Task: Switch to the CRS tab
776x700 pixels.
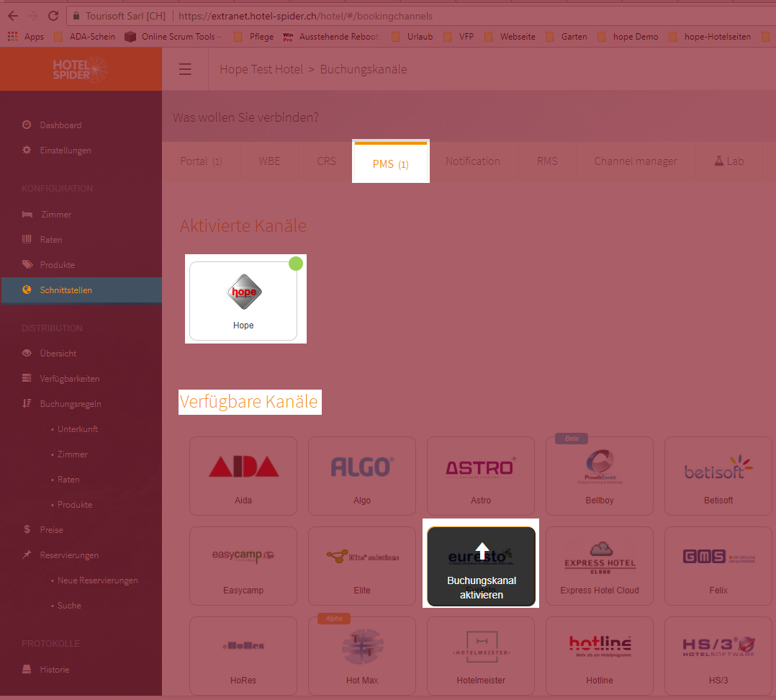Action: pyautogui.click(x=327, y=161)
